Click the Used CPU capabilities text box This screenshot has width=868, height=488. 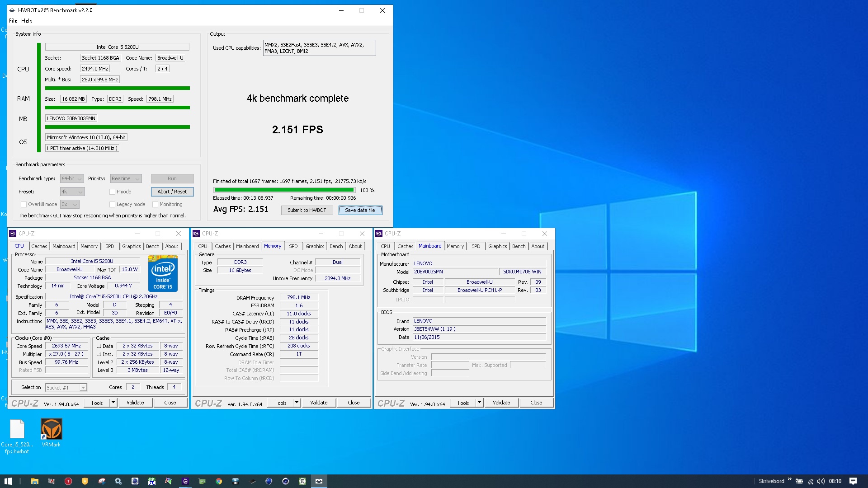[319, 48]
